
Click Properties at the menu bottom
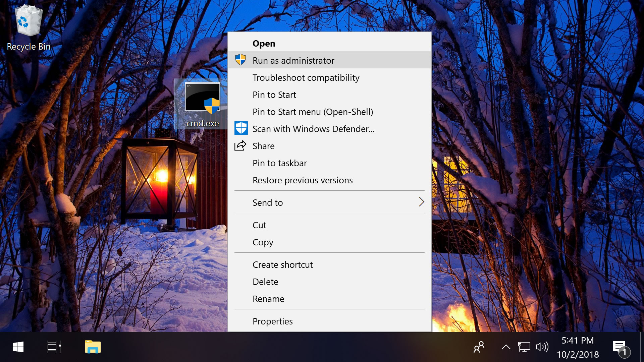[x=272, y=321]
